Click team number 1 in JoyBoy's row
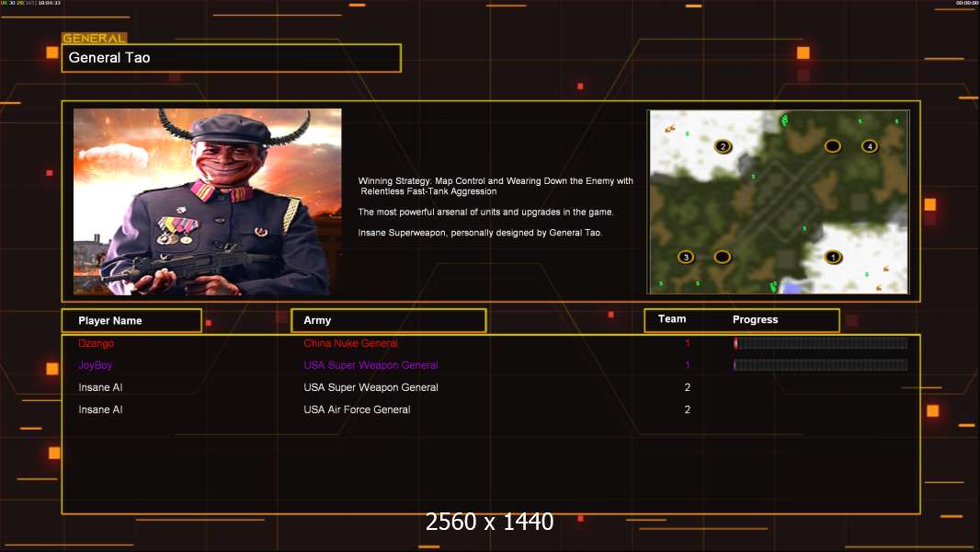Image resolution: width=980 pixels, height=552 pixels. click(x=688, y=365)
